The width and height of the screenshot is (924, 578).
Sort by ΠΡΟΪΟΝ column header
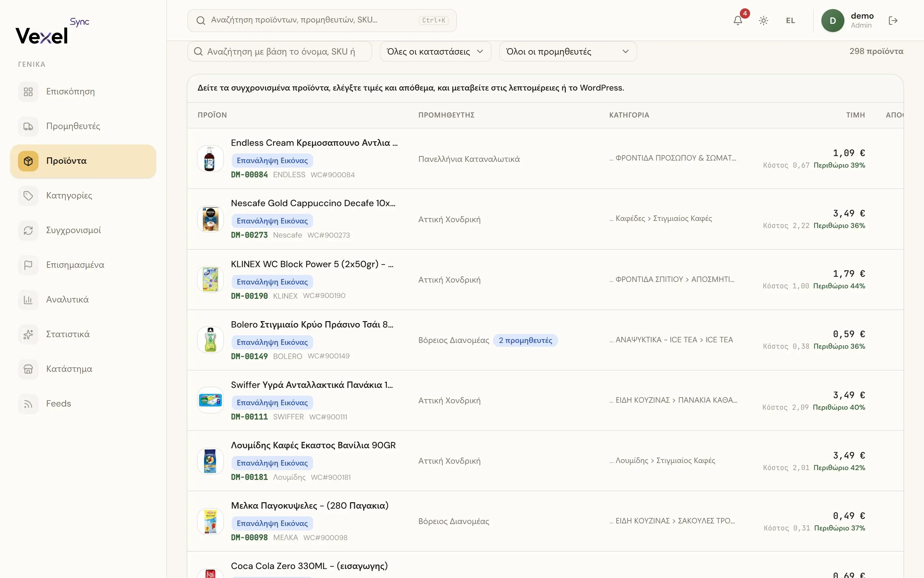(x=212, y=115)
